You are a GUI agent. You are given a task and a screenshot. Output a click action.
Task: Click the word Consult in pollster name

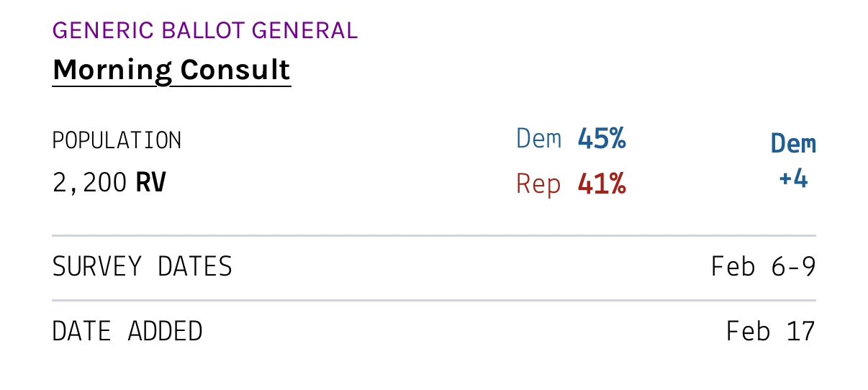pos(235,70)
